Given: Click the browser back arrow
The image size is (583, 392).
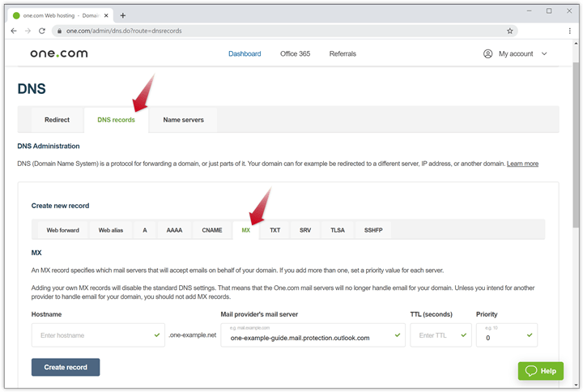Looking at the screenshot, I should pos(14,31).
